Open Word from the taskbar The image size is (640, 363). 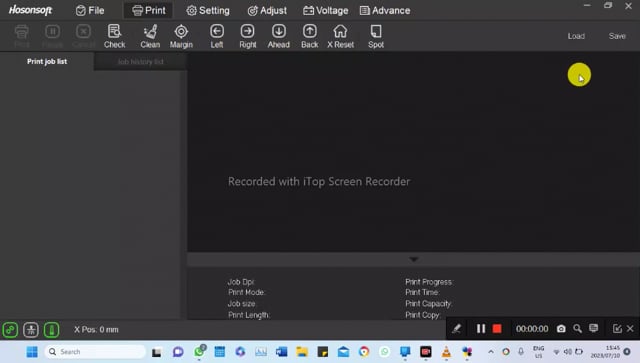[x=281, y=352]
